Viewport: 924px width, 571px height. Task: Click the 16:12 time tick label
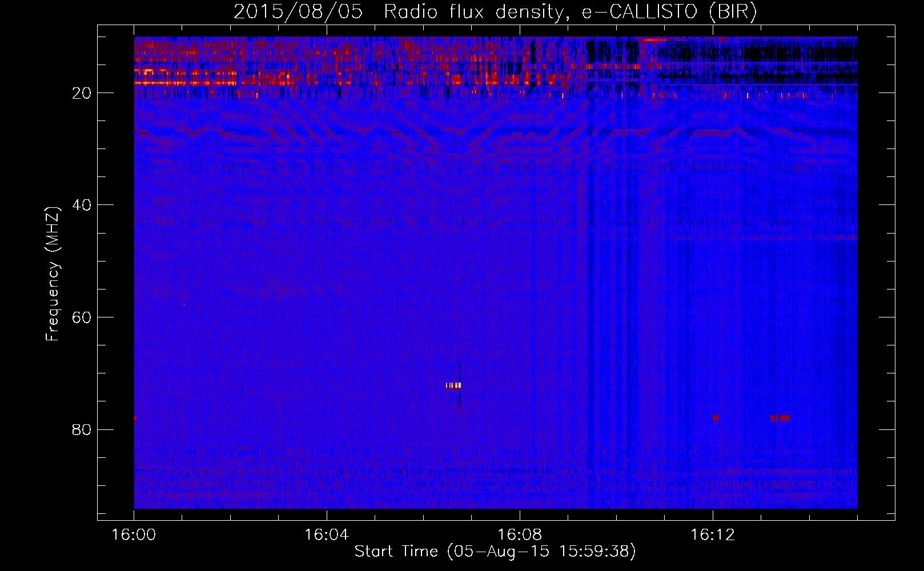pos(713,535)
